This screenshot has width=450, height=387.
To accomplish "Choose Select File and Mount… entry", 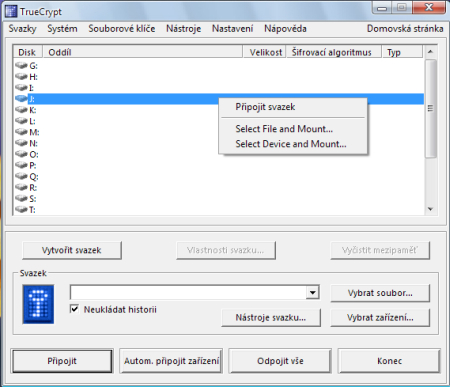I will [x=293, y=129].
